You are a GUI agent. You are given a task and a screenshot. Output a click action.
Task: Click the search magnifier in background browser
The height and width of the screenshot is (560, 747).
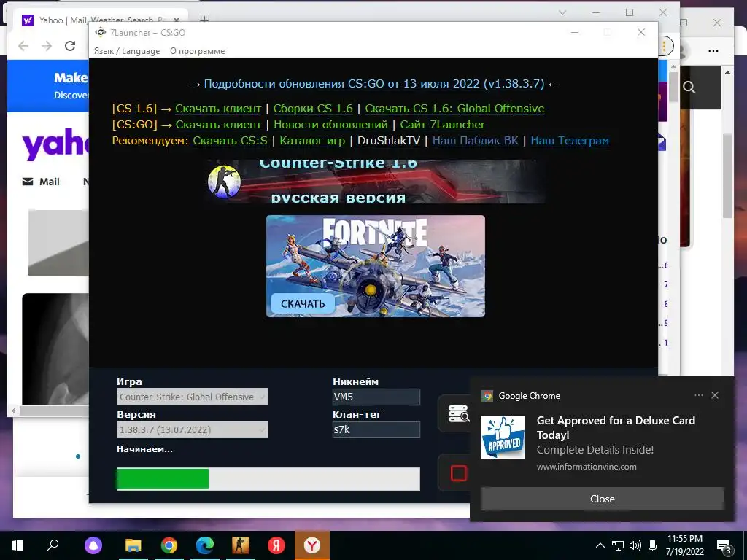[689, 87]
